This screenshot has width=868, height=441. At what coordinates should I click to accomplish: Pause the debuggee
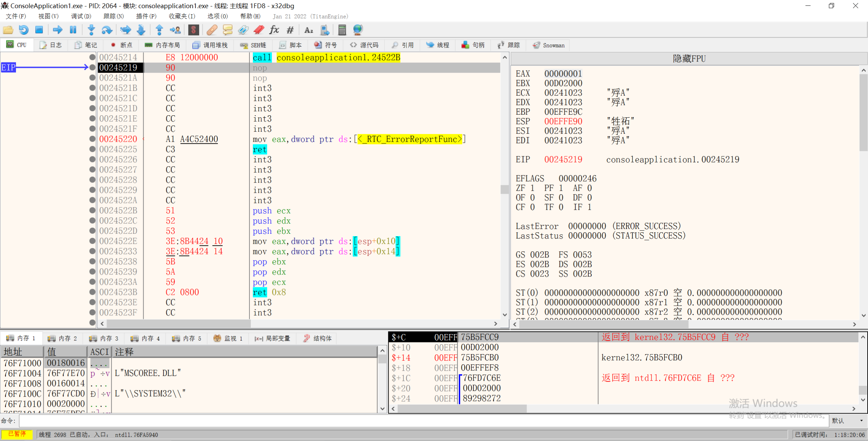click(x=73, y=30)
